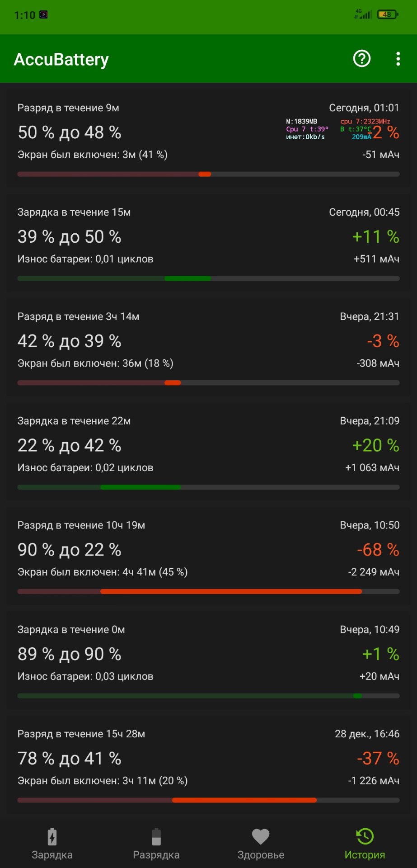The height and width of the screenshot is (868, 417).
Task: Tap the Разрядка battery icon
Action: click(x=156, y=837)
